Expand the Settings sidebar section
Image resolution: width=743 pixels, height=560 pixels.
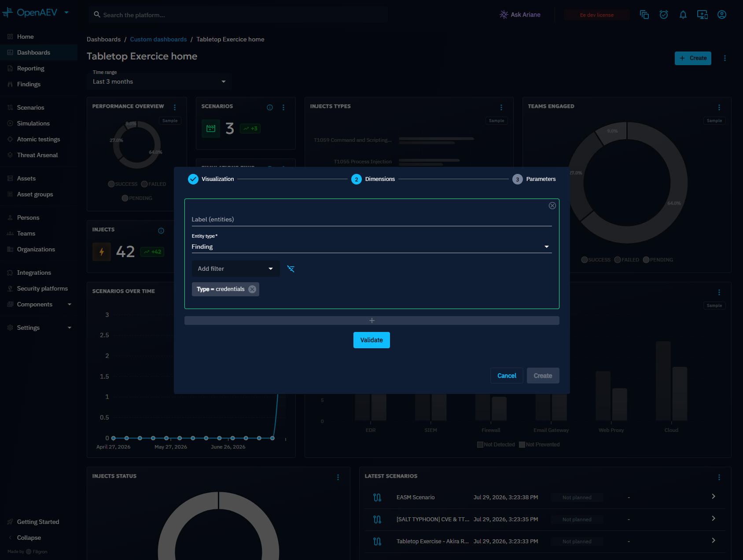(x=39, y=328)
